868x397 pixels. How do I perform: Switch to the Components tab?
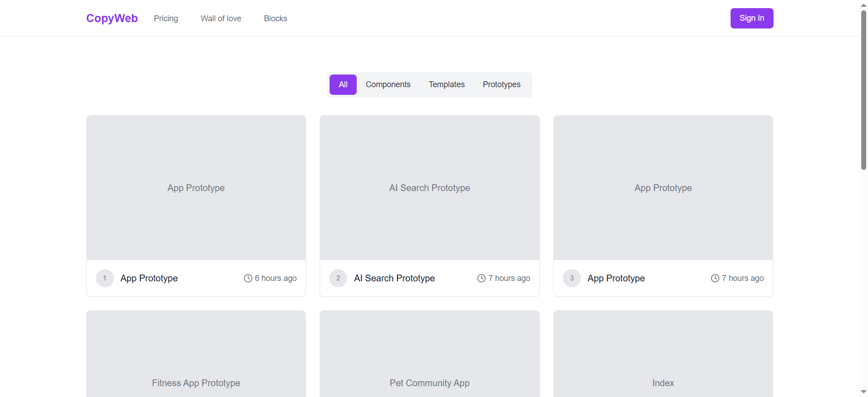388,84
